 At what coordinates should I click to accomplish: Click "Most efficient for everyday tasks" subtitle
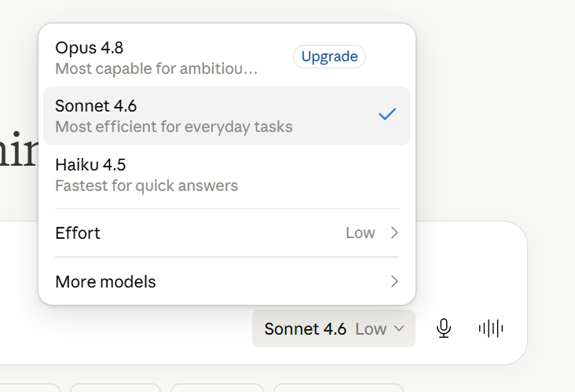[x=174, y=127]
